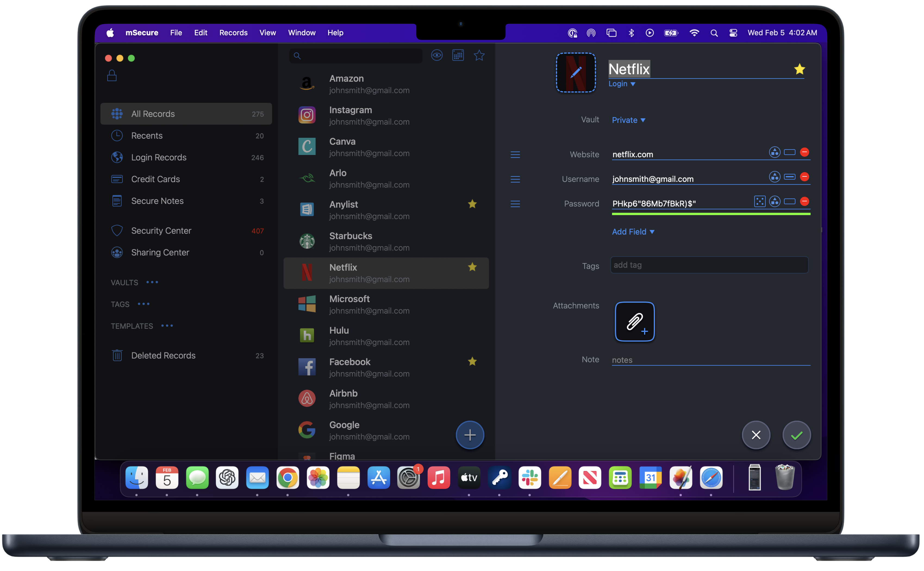
Task: Toggle the favorites filter star above list
Action: click(x=479, y=55)
